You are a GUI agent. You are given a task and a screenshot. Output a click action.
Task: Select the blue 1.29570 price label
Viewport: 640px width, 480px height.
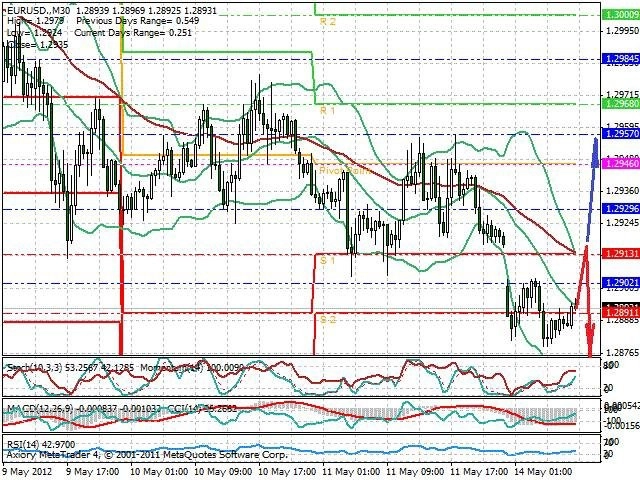[x=621, y=134]
